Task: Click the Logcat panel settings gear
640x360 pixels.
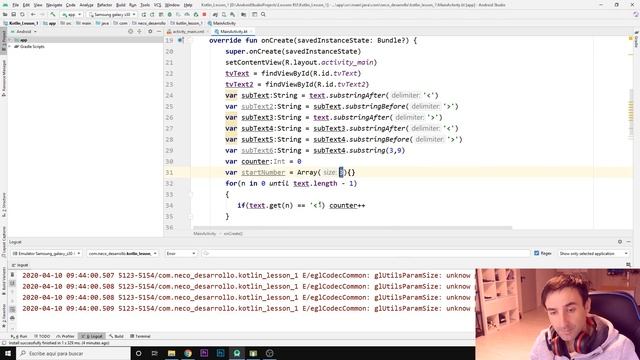Action: point(620,242)
